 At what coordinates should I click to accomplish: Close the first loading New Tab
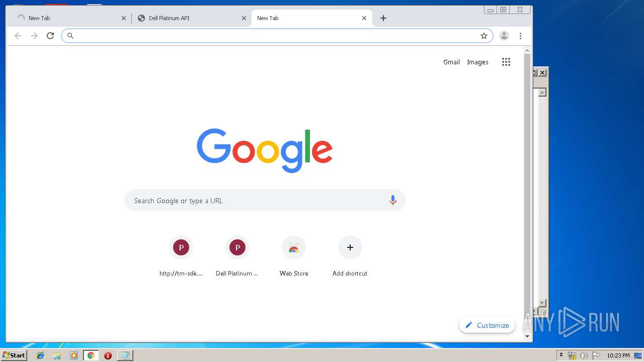coord(124,18)
